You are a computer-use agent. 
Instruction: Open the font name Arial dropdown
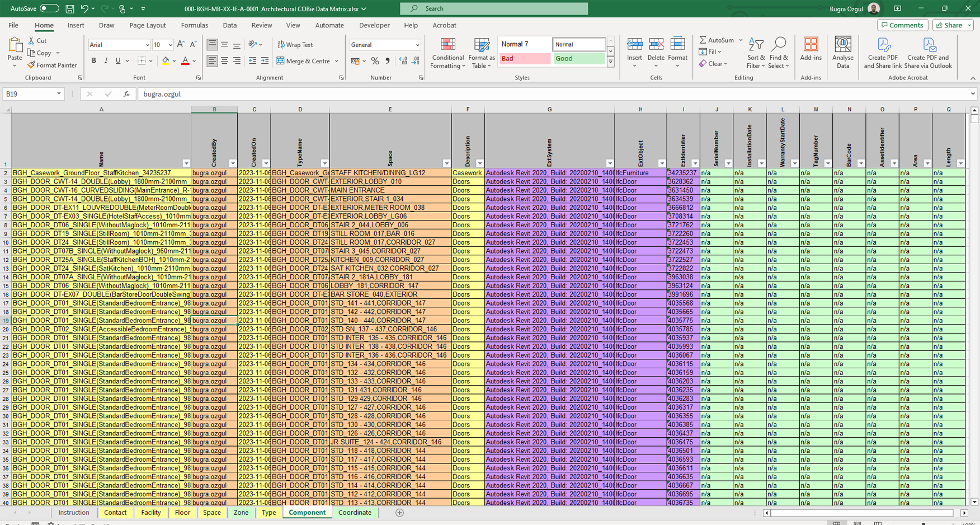point(147,45)
